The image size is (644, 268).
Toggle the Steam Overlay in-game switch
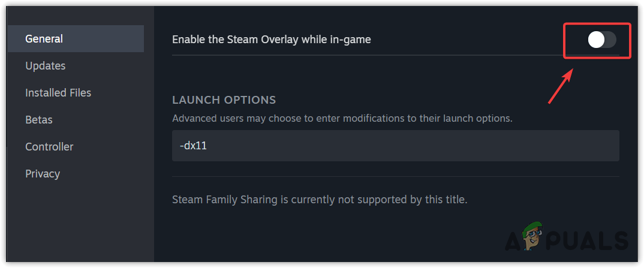click(601, 40)
